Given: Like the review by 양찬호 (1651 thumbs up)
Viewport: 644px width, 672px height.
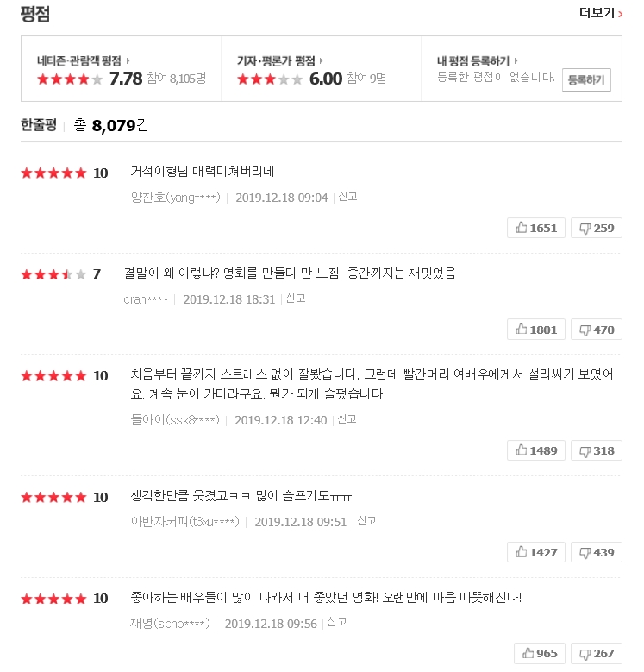Looking at the screenshot, I should pyautogui.click(x=537, y=228).
